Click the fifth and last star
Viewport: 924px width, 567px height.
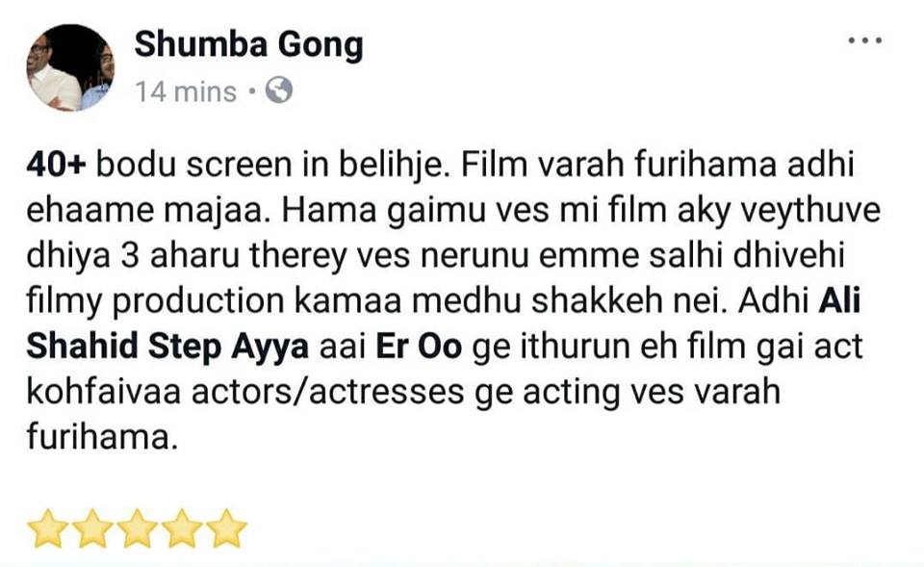[x=226, y=528]
